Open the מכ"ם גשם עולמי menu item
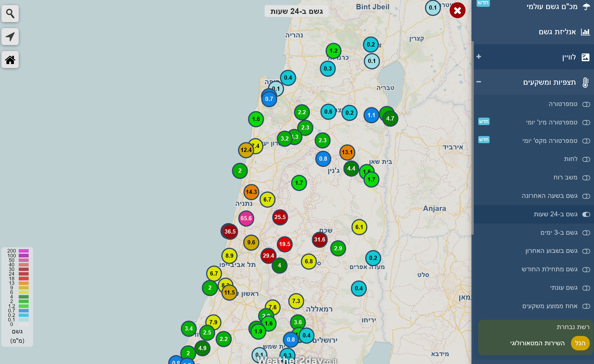Screen dimensions: 594x364 (552, 7)
